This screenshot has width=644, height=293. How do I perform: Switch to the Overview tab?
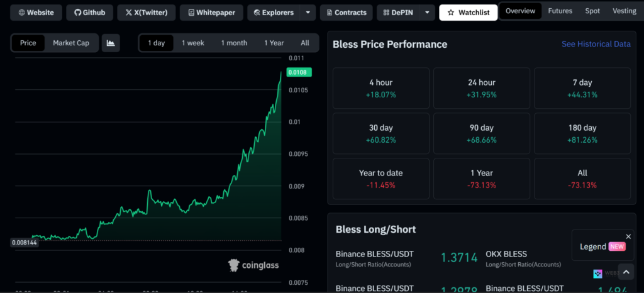[x=520, y=11]
